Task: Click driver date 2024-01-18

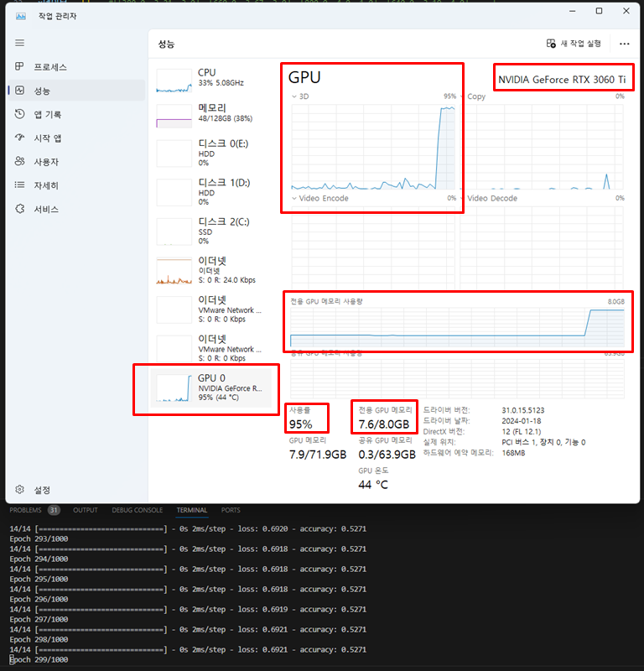Action: (x=522, y=421)
